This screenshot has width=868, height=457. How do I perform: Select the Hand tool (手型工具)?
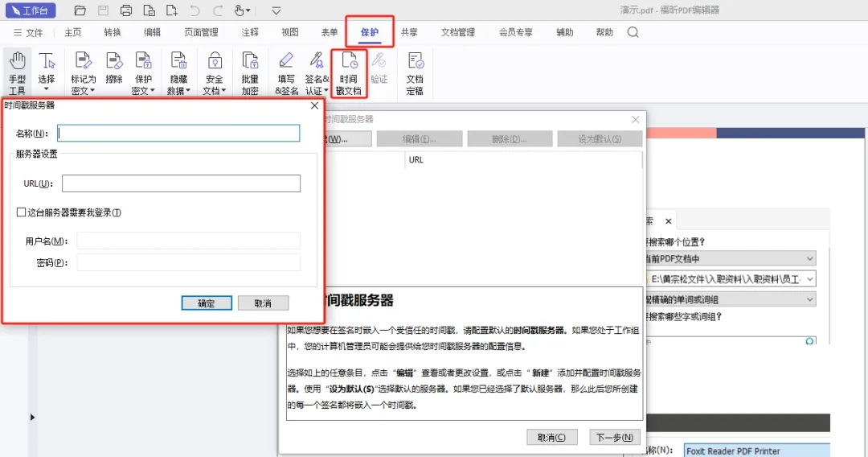coord(17,72)
